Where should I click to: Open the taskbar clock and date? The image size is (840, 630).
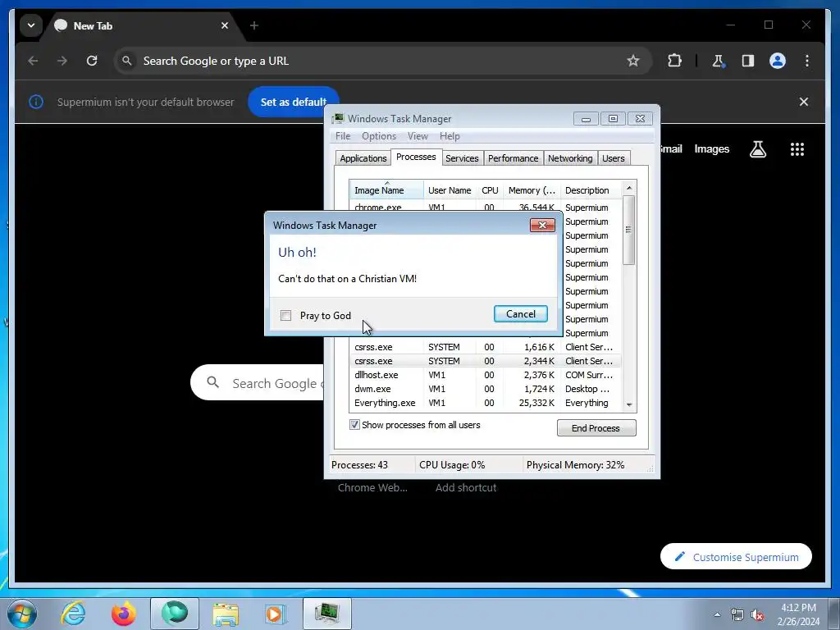point(798,614)
